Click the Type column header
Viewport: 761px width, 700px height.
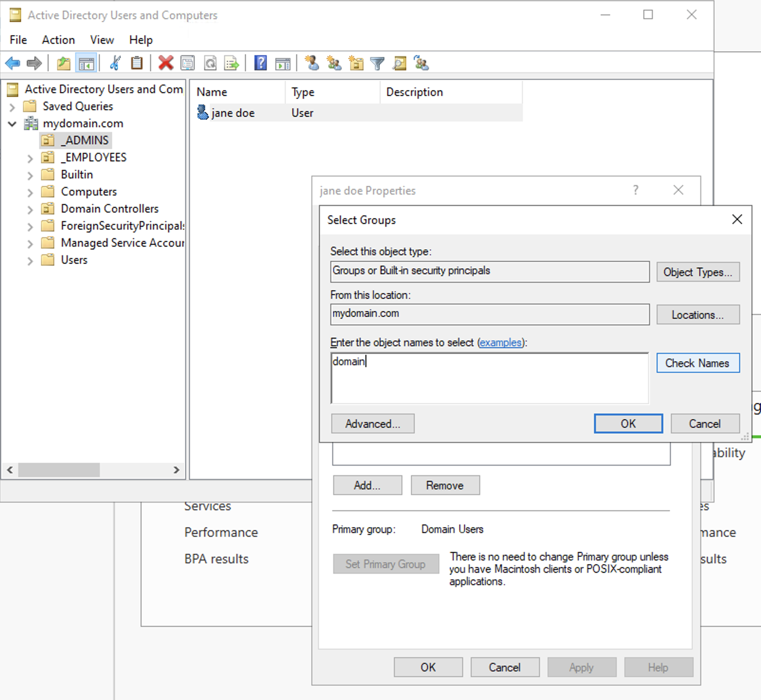[x=333, y=92]
